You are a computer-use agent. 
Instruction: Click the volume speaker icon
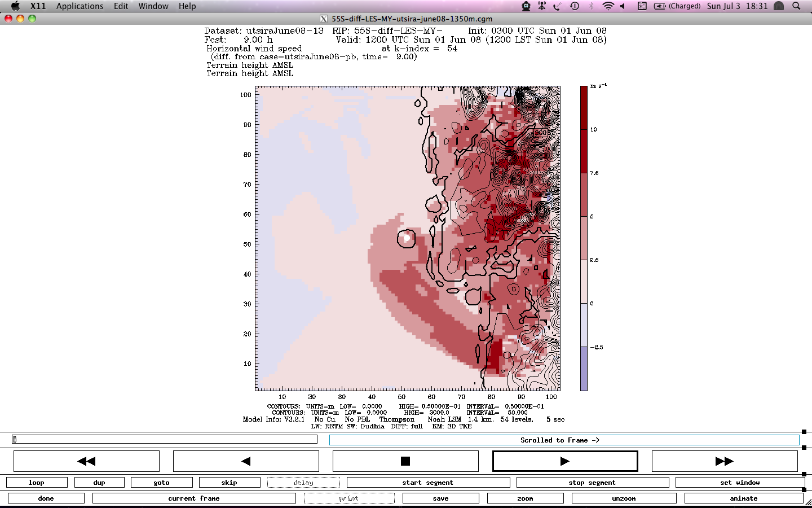click(623, 6)
